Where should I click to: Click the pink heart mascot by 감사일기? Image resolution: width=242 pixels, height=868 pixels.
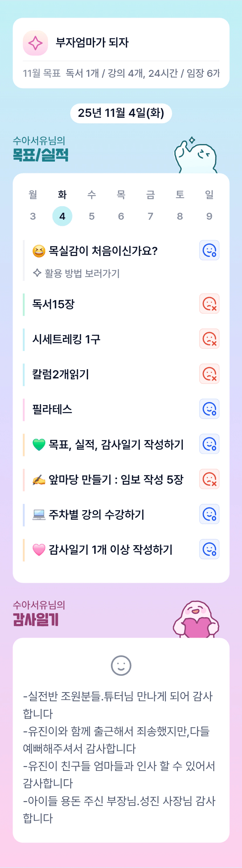196,620
